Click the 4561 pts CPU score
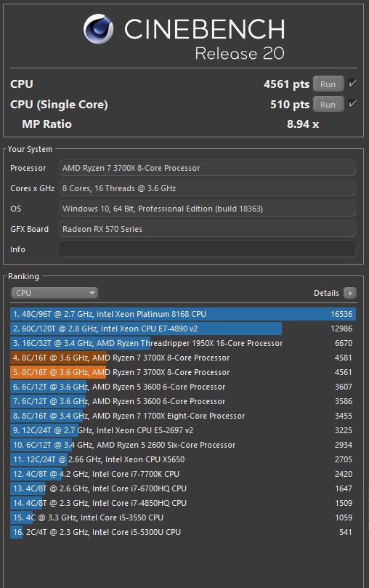Image resolution: width=369 pixels, height=588 pixels. [x=287, y=84]
